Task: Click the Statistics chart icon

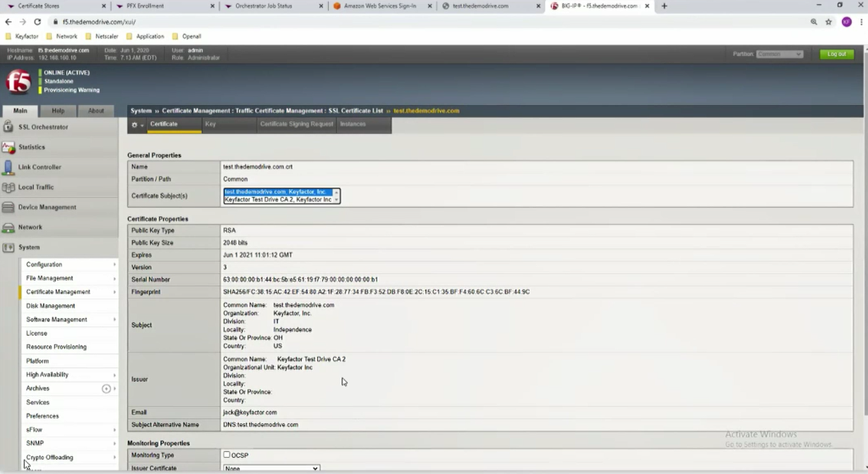Action: pyautogui.click(x=8, y=148)
